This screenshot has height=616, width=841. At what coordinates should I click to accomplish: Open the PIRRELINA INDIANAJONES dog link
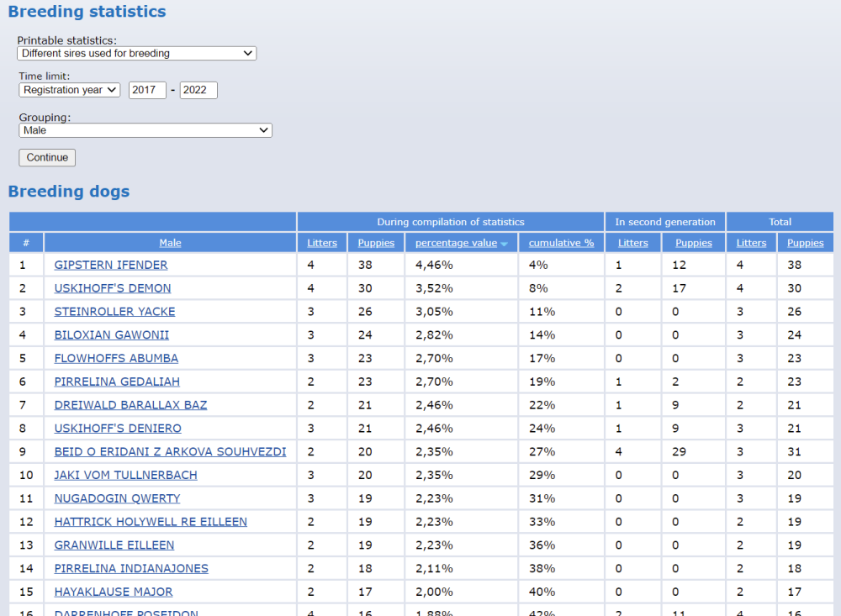(131, 569)
